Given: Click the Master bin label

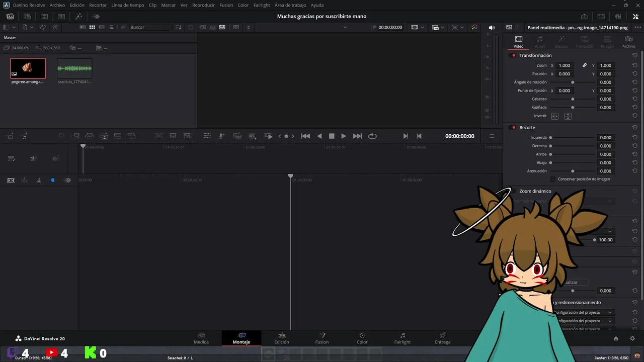Looking at the screenshot, I should point(10,37).
